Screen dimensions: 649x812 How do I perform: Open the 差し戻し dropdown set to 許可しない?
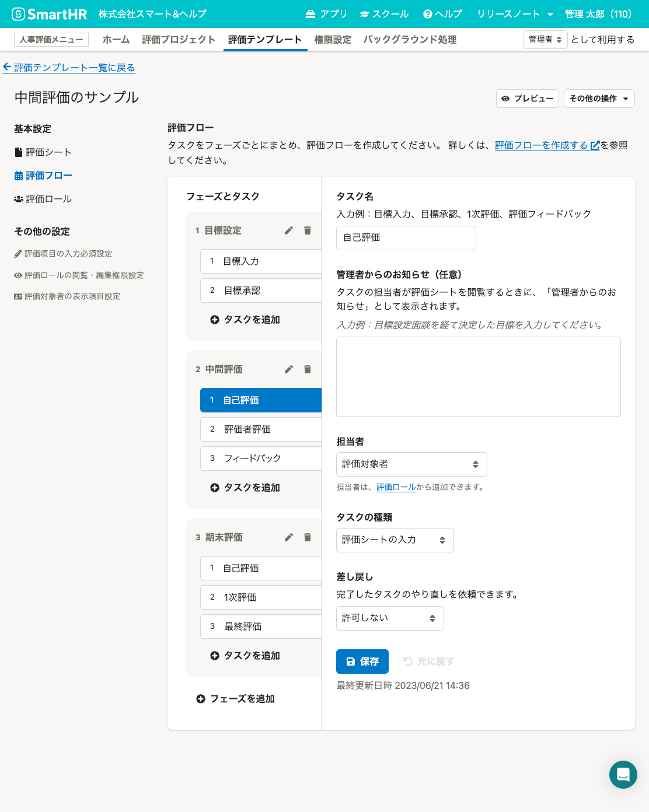(390, 618)
